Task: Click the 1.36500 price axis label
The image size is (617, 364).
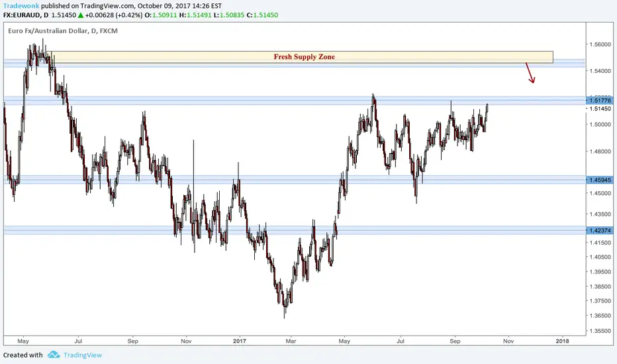Action: [600, 316]
